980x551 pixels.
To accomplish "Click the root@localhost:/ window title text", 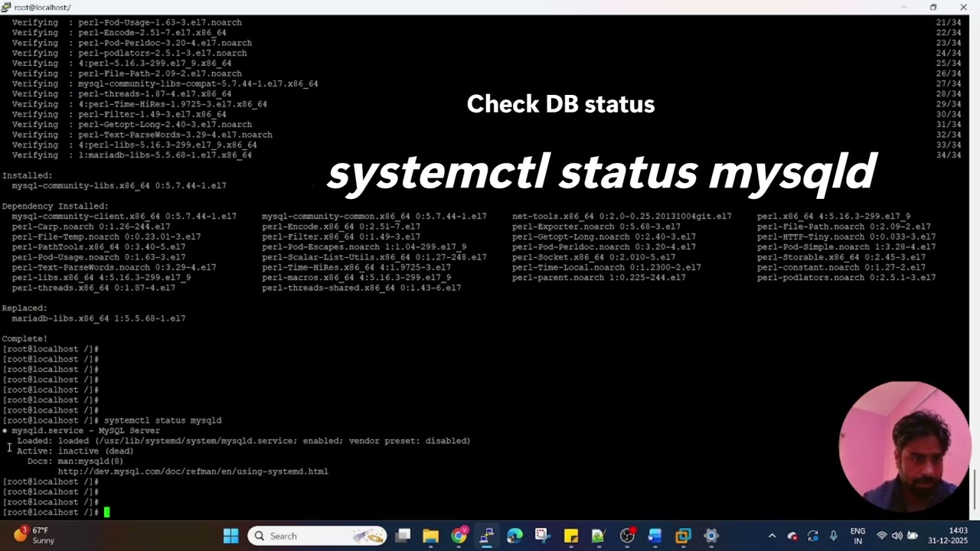I will point(42,7).
